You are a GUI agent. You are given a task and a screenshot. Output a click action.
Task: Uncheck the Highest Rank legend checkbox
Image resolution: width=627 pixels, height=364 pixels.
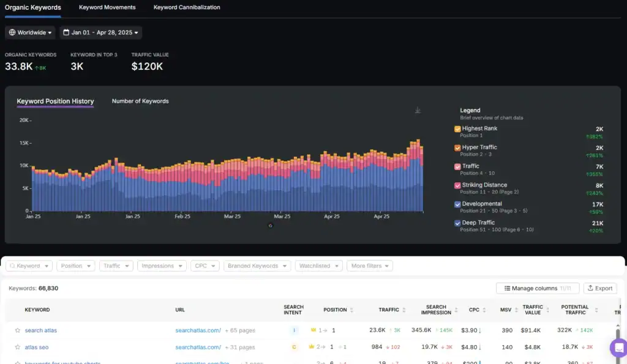pyautogui.click(x=457, y=128)
